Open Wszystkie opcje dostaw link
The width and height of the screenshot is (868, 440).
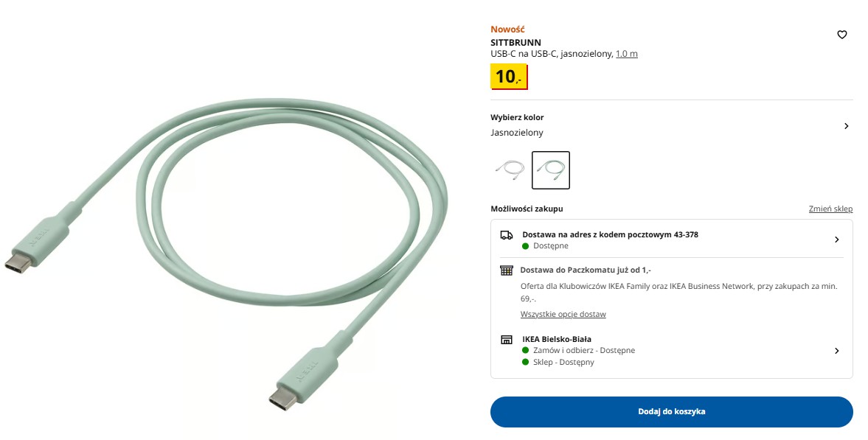click(x=563, y=315)
